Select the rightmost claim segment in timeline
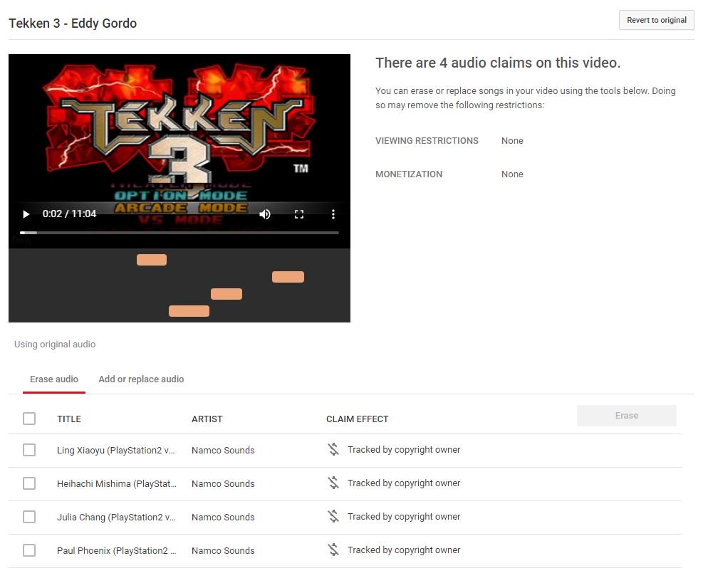The width and height of the screenshot is (708, 588). pos(288,277)
